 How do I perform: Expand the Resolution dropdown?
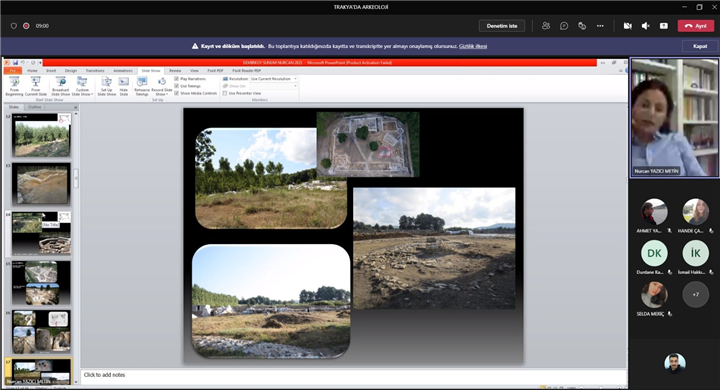tap(274, 79)
